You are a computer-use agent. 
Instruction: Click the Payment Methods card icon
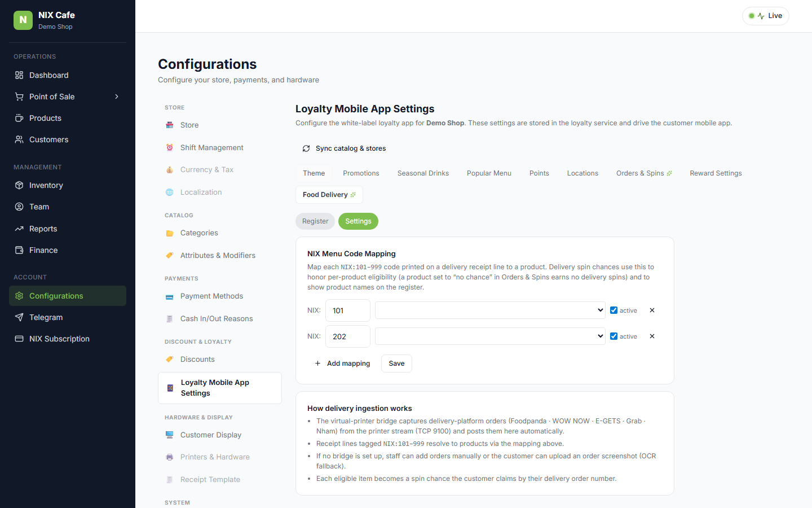pyautogui.click(x=170, y=296)
